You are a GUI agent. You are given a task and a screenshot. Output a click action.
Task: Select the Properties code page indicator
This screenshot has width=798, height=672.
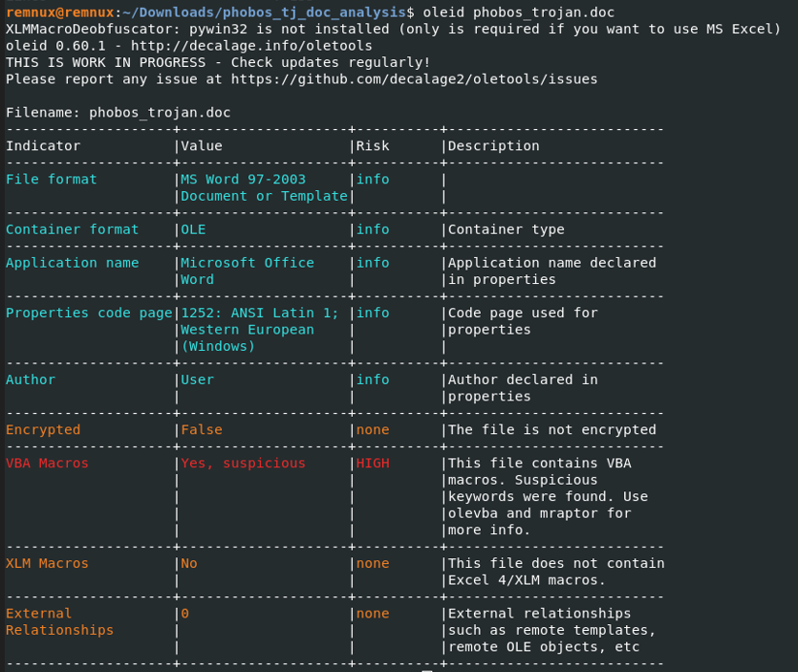(x=89, y=313)
